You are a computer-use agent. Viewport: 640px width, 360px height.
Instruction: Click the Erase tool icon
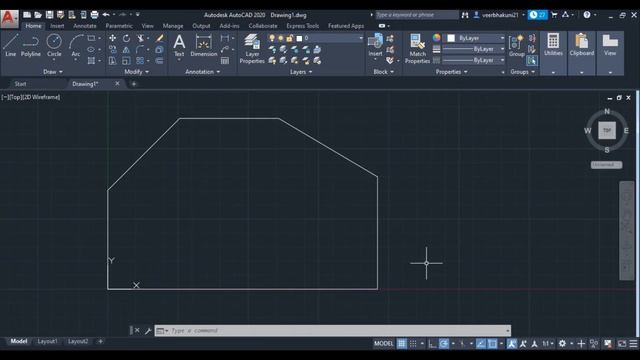(x=160, y=38)
